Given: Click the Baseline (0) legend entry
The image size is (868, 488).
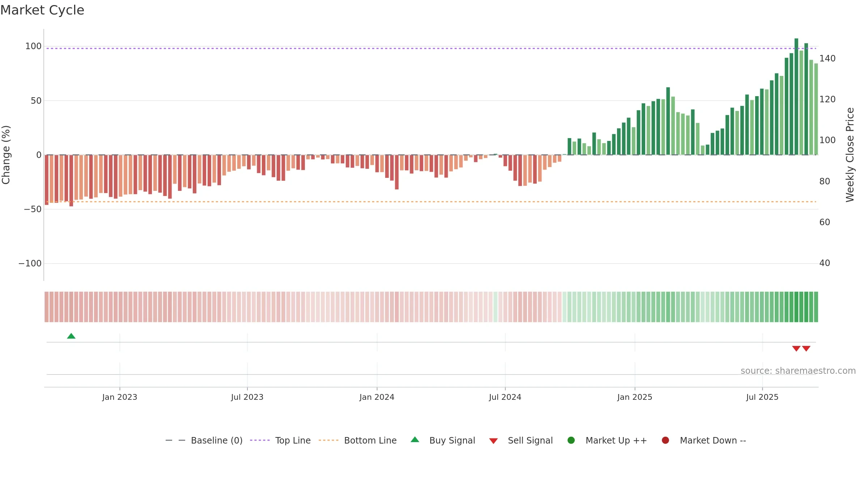Looking at the screenshot, I should pyautogui.click(x=204, y=440).
